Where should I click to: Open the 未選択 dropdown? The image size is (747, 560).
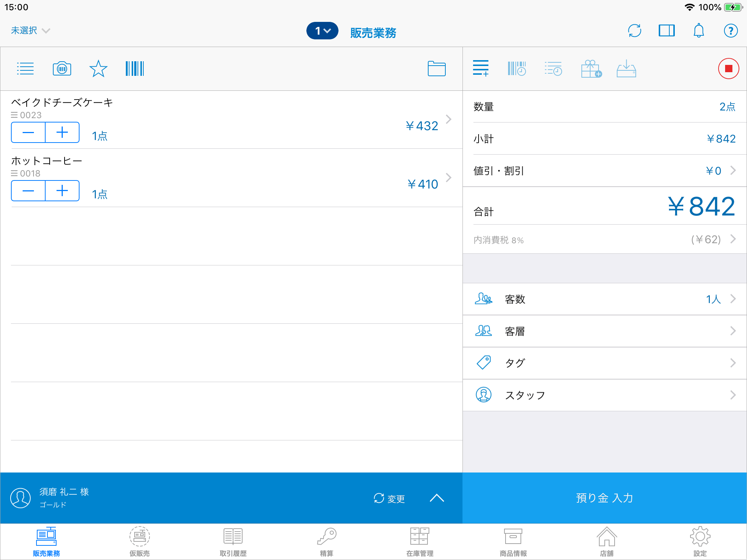(30, 31)
